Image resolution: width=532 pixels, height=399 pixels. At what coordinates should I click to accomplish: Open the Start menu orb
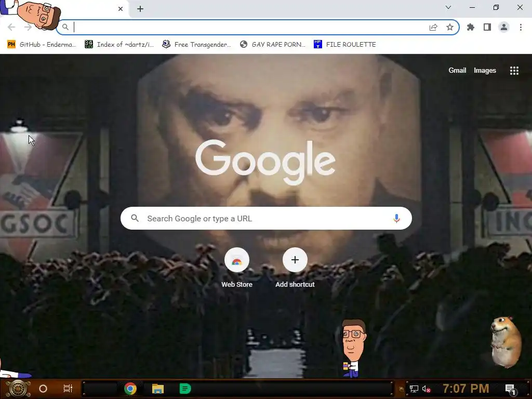(18, 389)
